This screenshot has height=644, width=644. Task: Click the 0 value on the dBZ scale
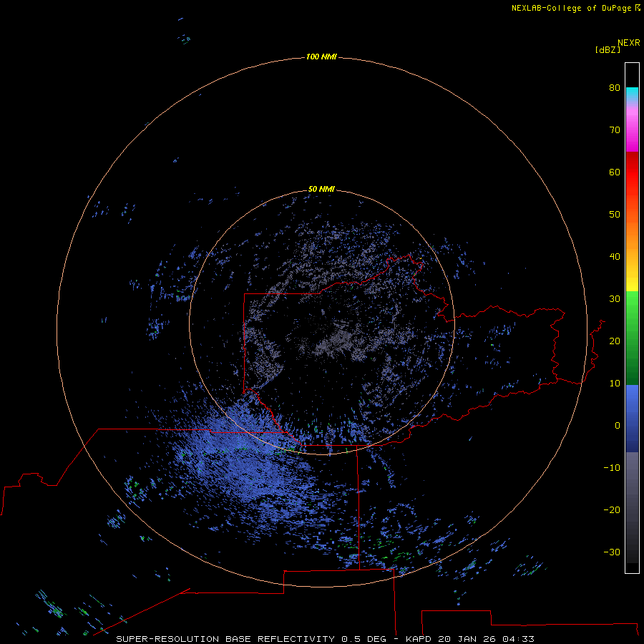pos(618,426)
